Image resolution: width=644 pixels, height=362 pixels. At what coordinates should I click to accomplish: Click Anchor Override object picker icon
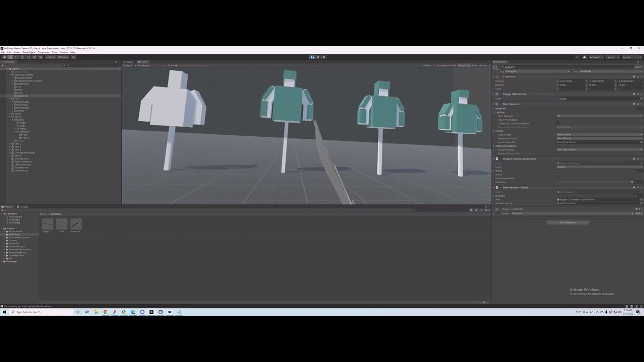pos(641,142)
